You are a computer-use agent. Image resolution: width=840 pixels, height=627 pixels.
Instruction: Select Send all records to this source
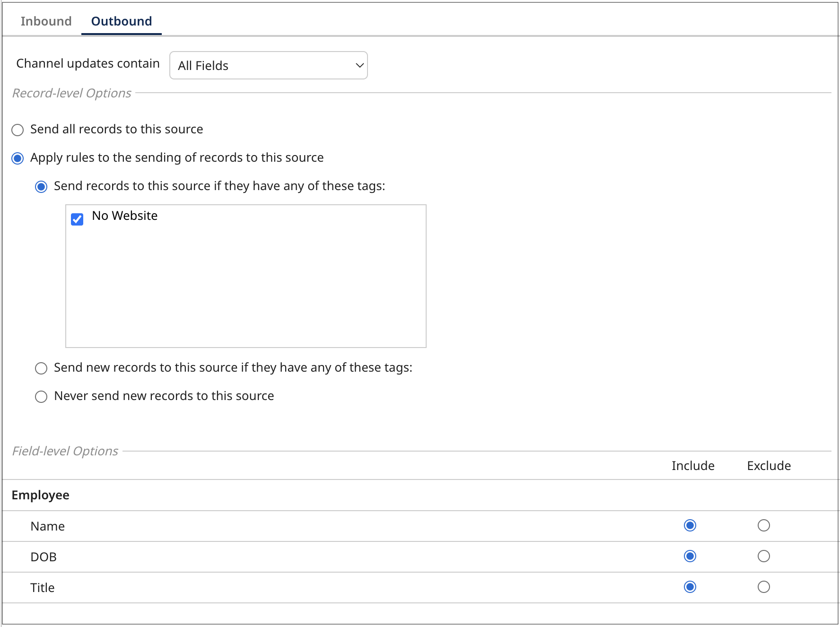click(x=17, y=130)
